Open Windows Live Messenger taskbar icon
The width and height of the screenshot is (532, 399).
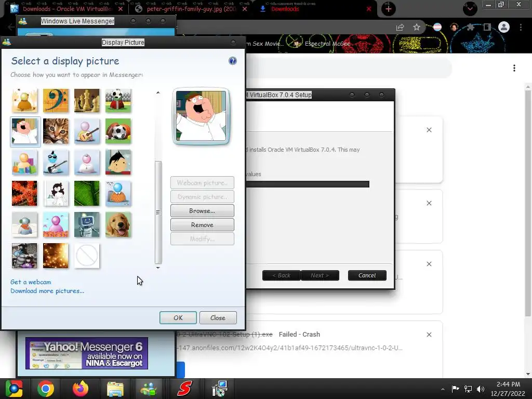click(149, 389)
